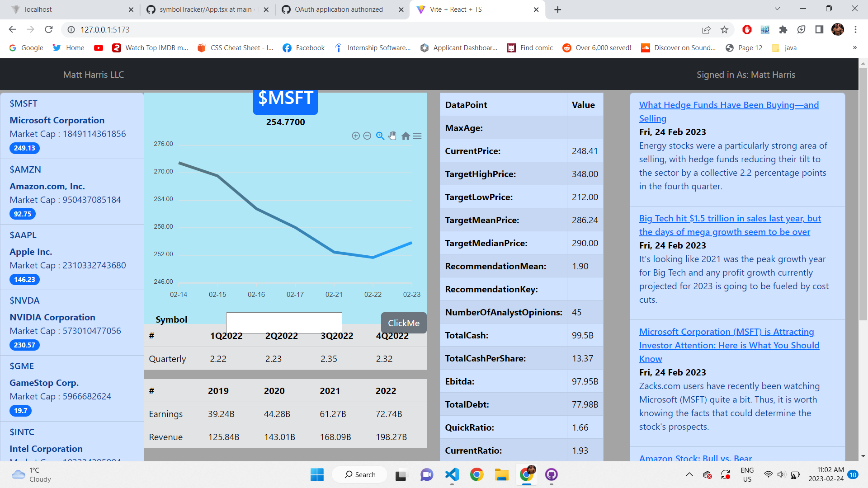Image resolution: width=868 pixels, height=488 pixels.
Task: Click the AdBlock stop-sign extension icon
Action: click(747, 30)
